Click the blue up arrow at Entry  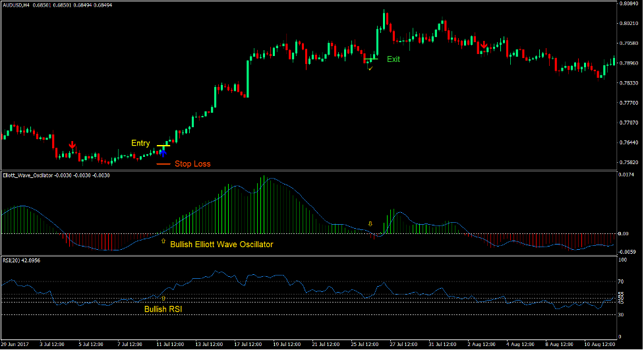coord(163,153)
